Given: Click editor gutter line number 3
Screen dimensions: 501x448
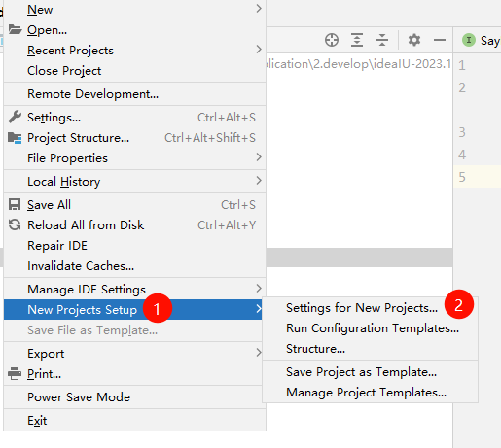Looking at the screenshot, I should (x=462, y=132).
